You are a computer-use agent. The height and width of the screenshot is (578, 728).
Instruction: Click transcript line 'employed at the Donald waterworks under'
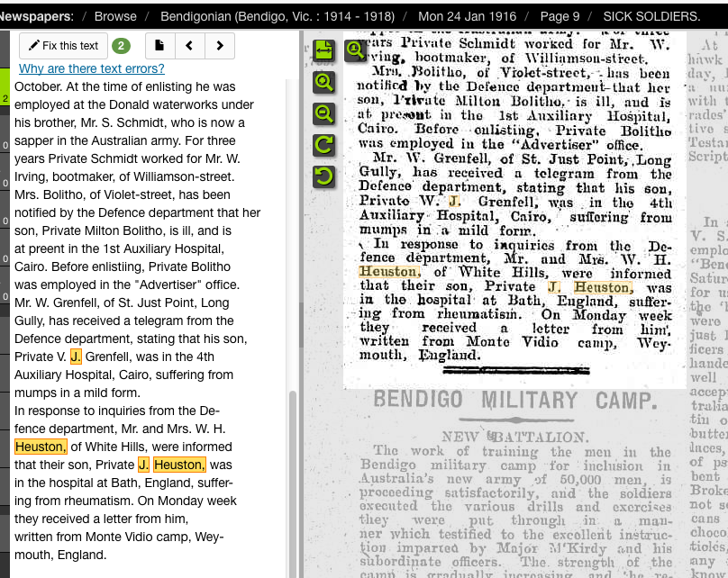tap(134, 104)
